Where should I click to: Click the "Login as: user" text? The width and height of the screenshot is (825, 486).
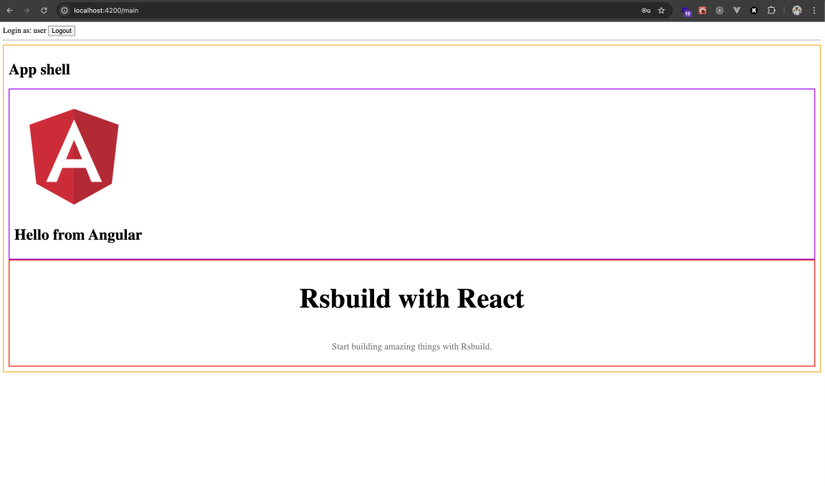coord(24,31)
